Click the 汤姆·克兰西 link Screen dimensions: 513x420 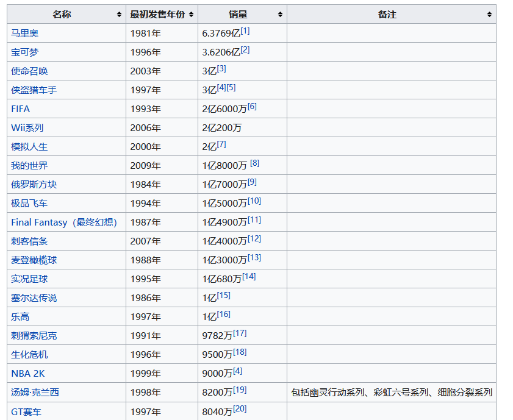(x=34, y=393)
